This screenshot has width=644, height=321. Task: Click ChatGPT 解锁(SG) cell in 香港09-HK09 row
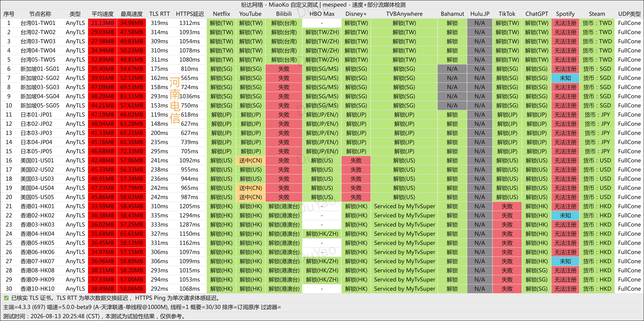(x=537, y=280)
